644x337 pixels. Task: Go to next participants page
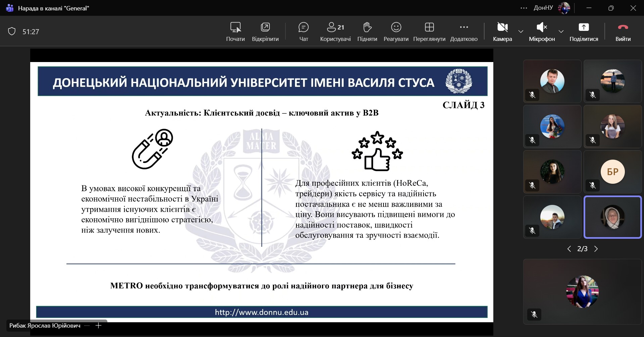[596, 249]
